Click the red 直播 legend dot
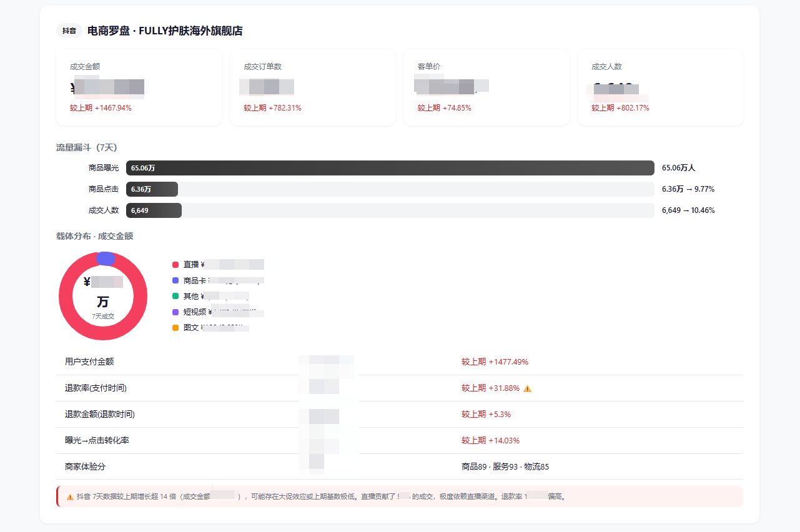The height and width of the screenshot is (532, 800). [175, 265]
